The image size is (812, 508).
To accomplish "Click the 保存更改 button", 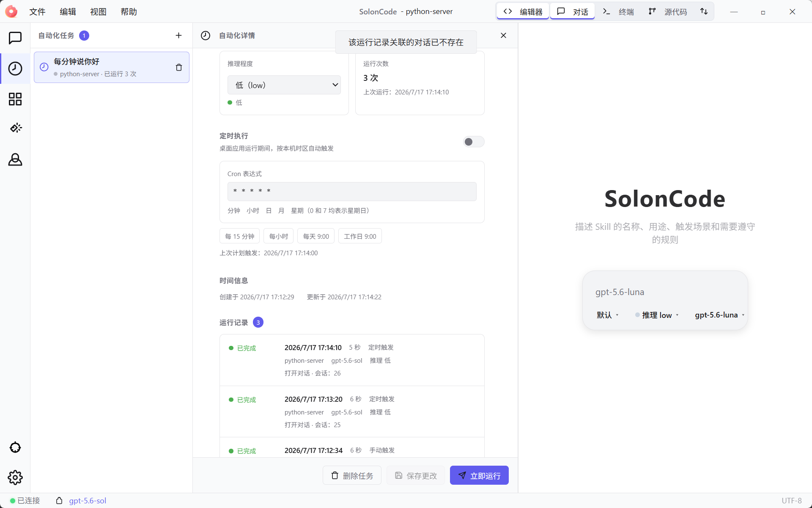I will pyautogui.click(x=416, y=475).
